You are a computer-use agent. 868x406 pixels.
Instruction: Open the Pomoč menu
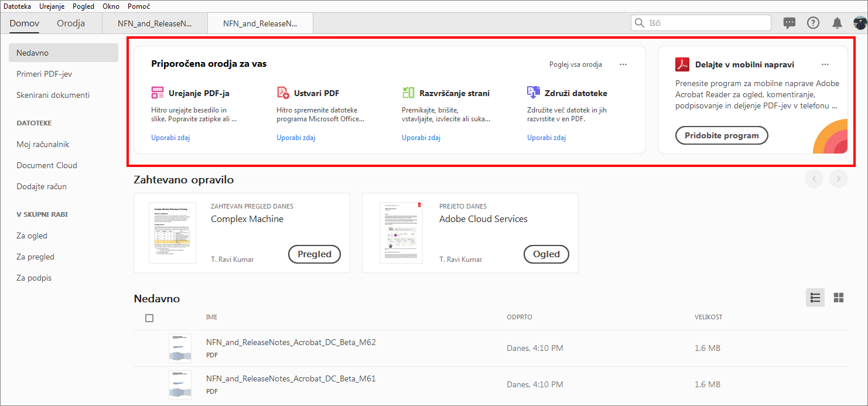tap(139, 6)
